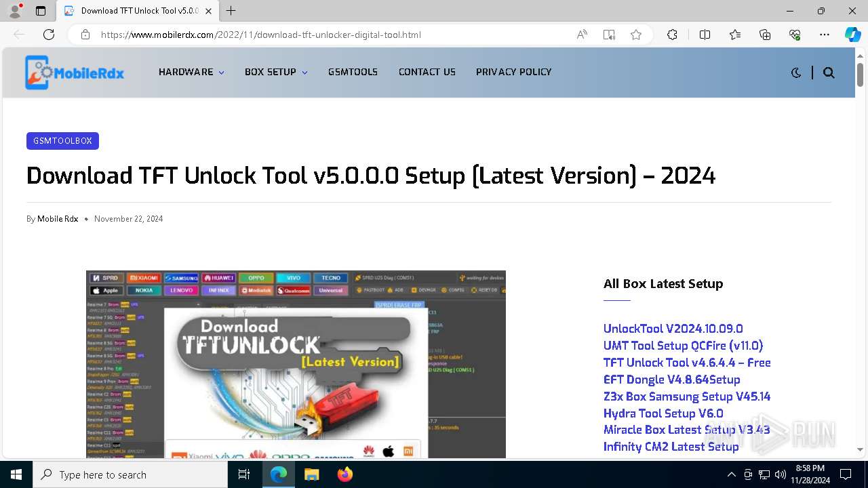Show hidden system tray icons
This screenshot has width=868, height=488.
click(x=731, y=474)
